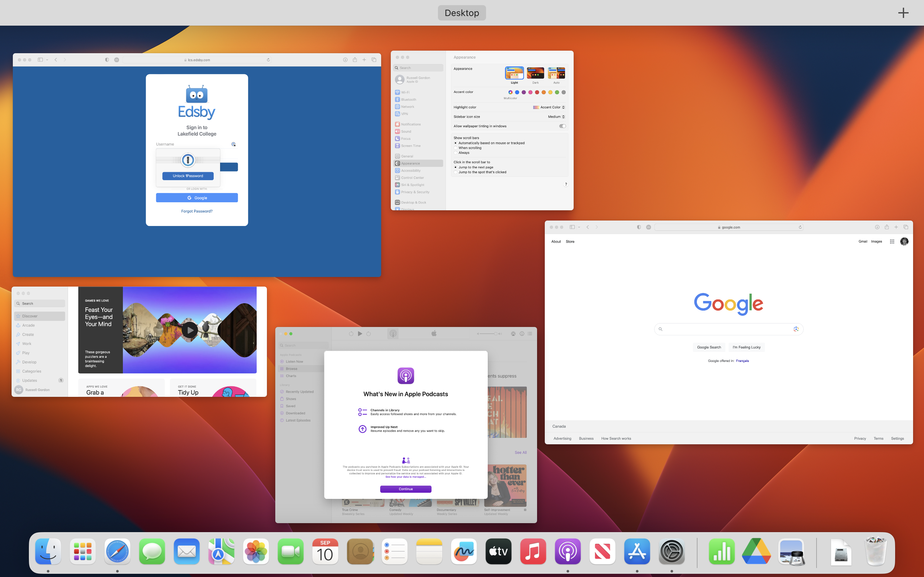This screenshot has width=924, height=577.
Task: Select Charts in the Podcasts sidebar
Action: point(291,375)
